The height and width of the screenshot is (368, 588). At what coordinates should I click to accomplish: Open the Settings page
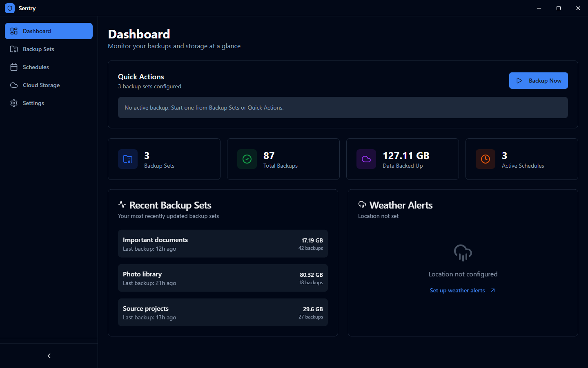coord(49,103)
